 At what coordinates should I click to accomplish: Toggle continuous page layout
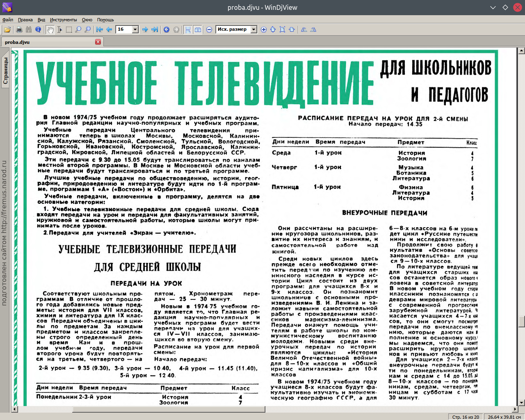click(188, 30)
